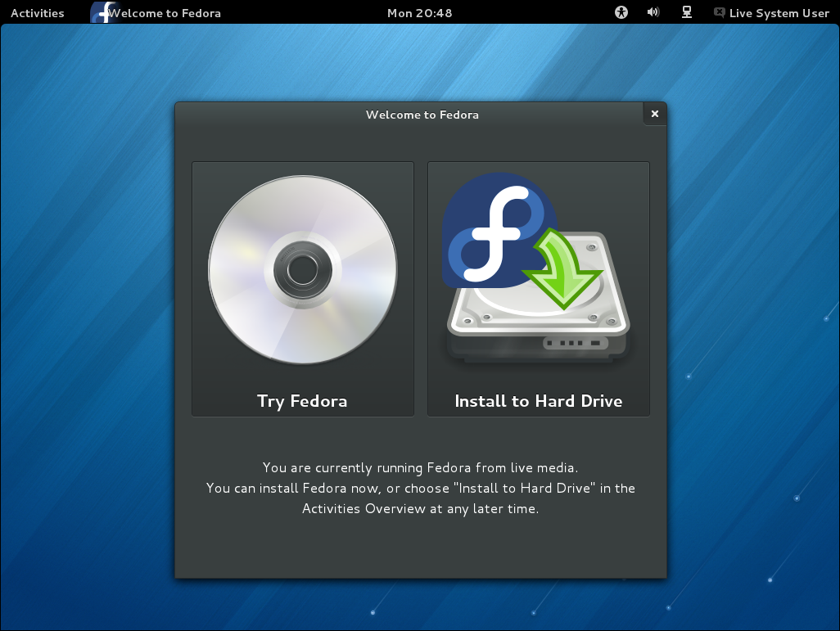Click the chat status icon beside the user name

point(719,13)
